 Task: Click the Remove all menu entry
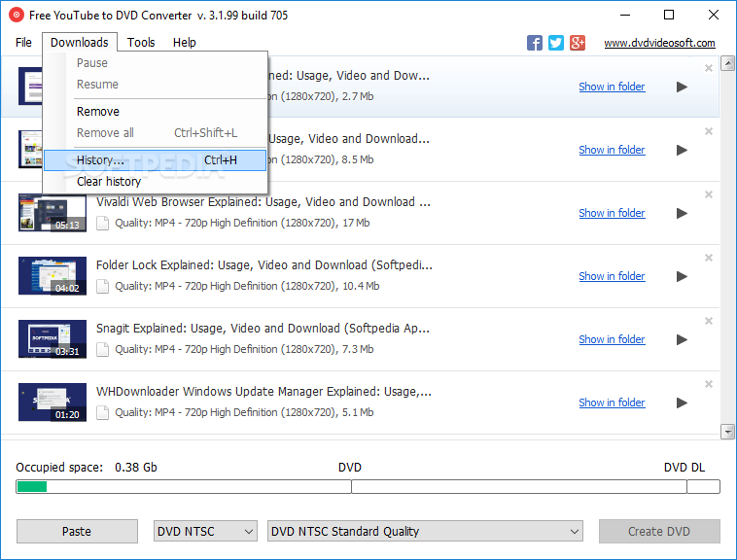(x=156, y=133)
